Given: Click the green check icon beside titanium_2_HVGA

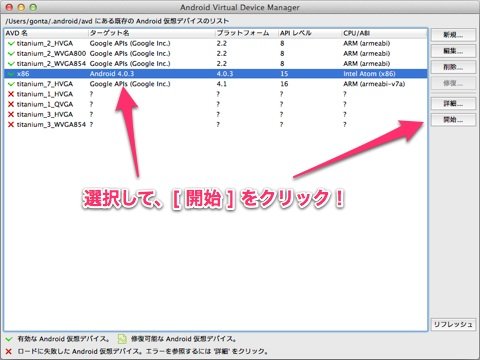Looking at the screenshot, I should tap(11, 44).
